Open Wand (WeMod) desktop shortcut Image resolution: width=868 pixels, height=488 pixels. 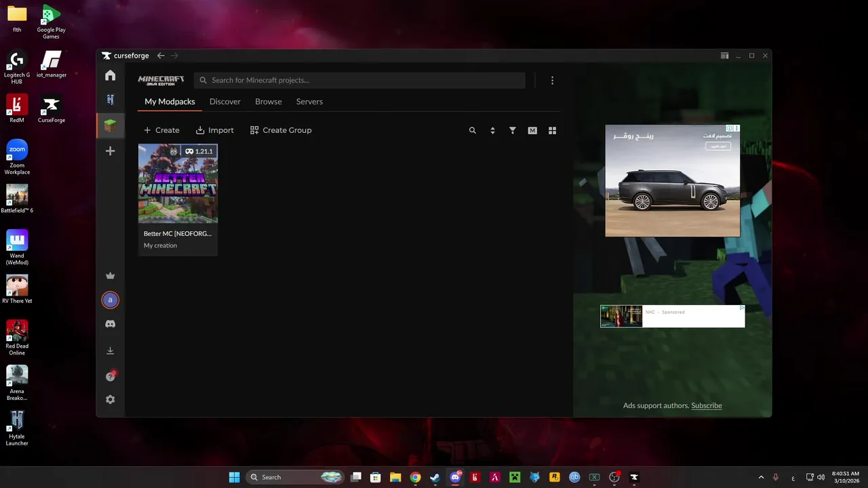pyautogui.click(x=17, y=247)
